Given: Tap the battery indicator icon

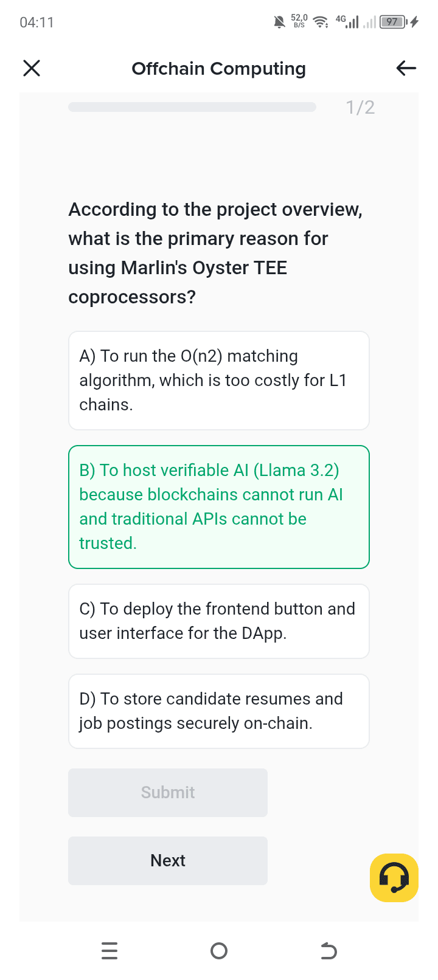Looking at the screenshot, I should (393, 22).
